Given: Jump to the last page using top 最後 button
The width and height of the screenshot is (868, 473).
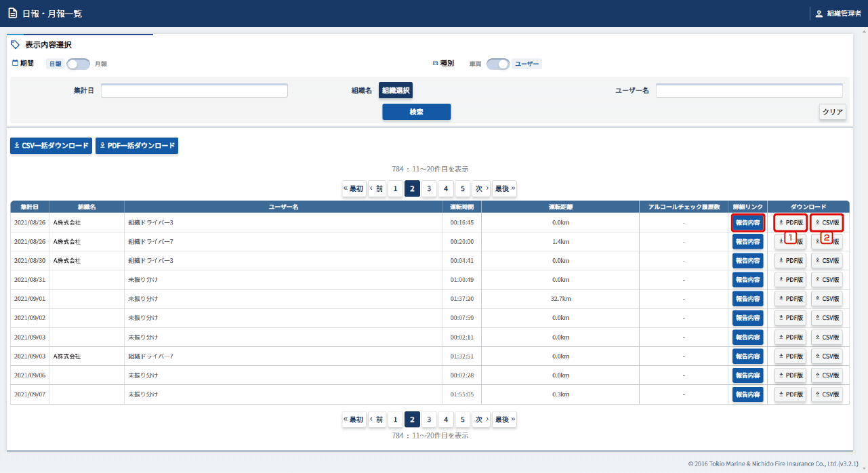Looking at the screenshot, I should tap(504, 188).
